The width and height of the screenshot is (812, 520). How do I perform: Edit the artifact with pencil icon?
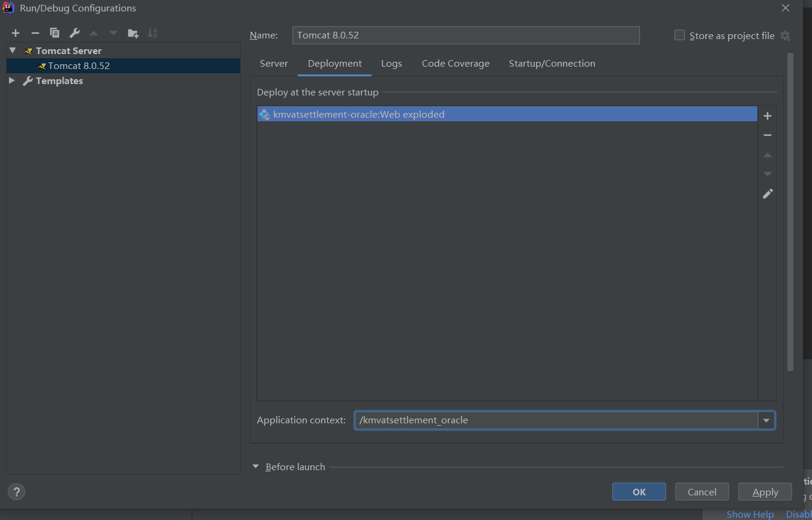tap(767, 194)
